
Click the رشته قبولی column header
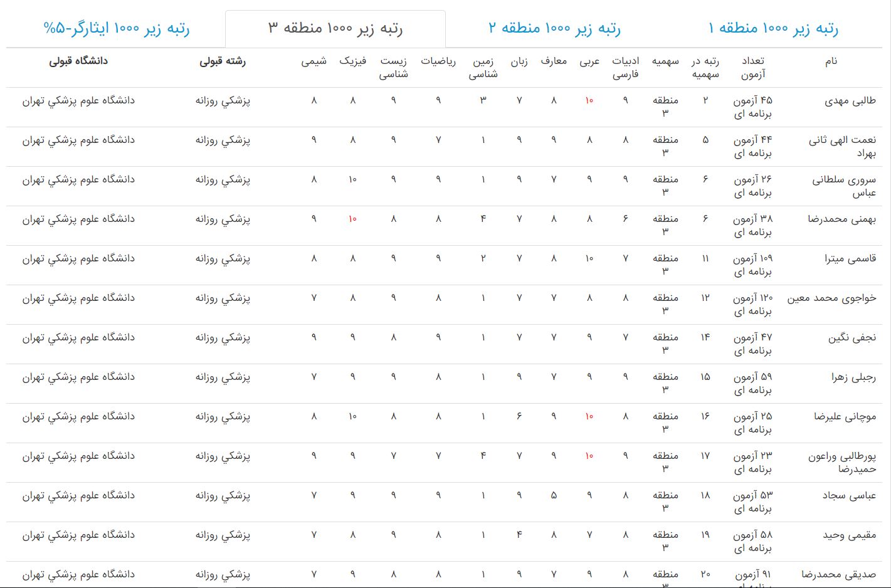pyautogui.click(x=223, y=61)
